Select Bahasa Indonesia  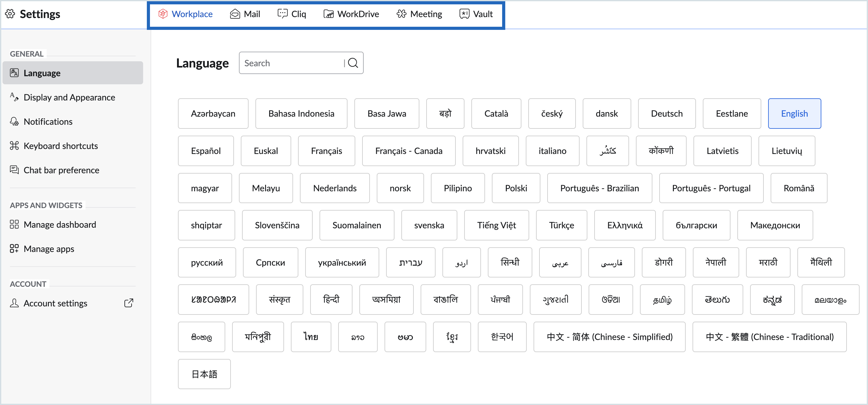(301, 114)
